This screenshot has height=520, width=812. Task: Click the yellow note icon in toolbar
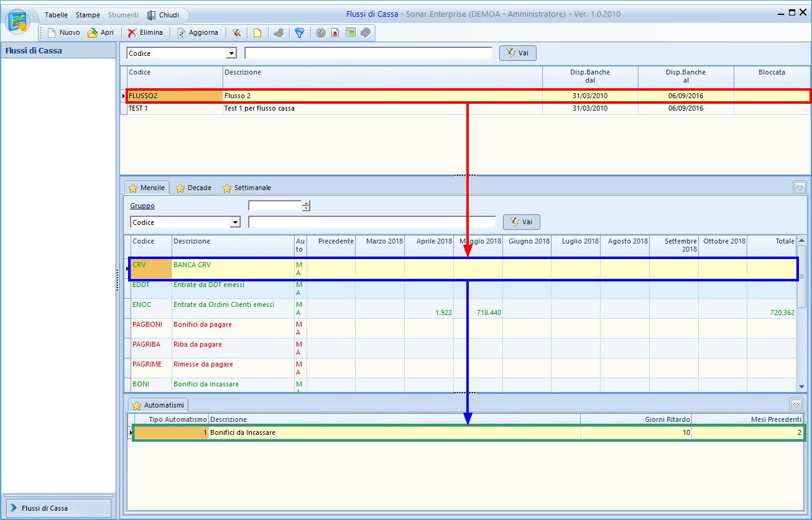pos(257,33)
